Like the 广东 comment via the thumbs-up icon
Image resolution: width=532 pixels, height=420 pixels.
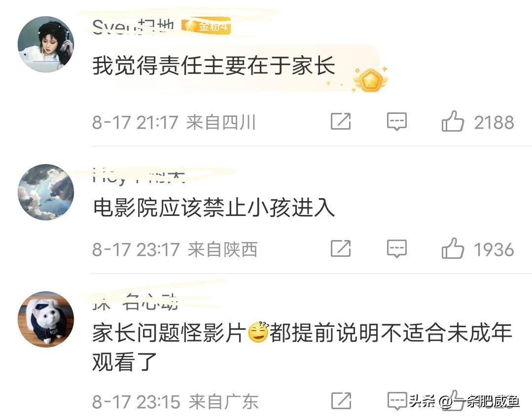tap(453, 400)
